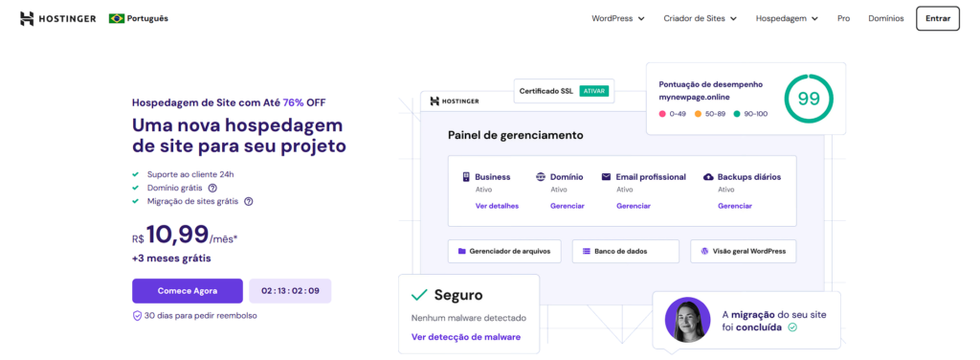Click the WordPress logo icon in Visão geral
Viewport: 980px width, 360px height.
(x=704, y=251)
